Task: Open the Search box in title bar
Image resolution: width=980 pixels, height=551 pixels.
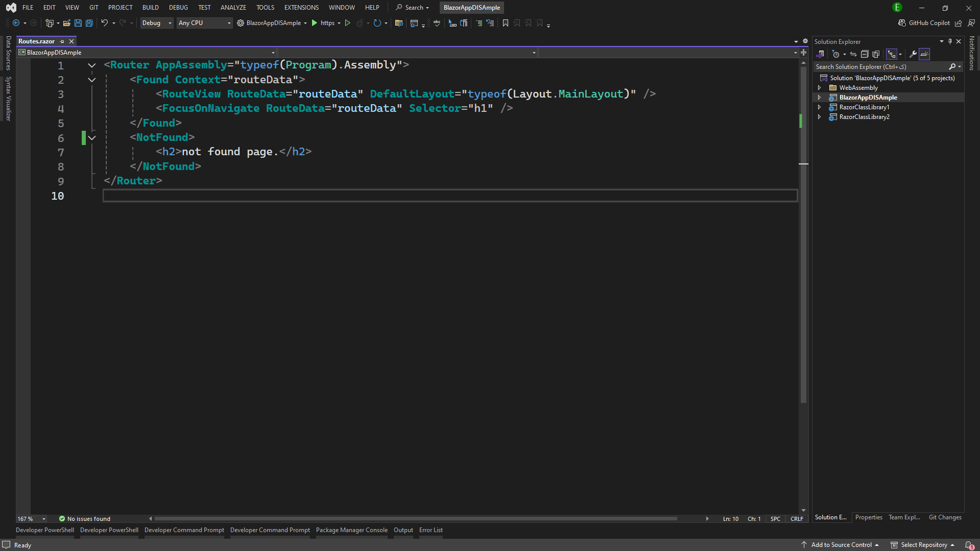Action: coord(413,8)
